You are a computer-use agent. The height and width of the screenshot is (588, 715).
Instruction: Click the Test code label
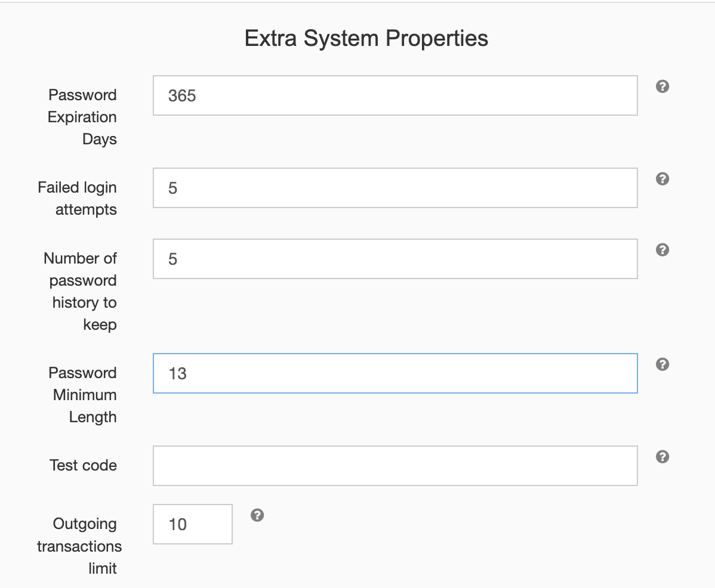click(x=84, y=465)
